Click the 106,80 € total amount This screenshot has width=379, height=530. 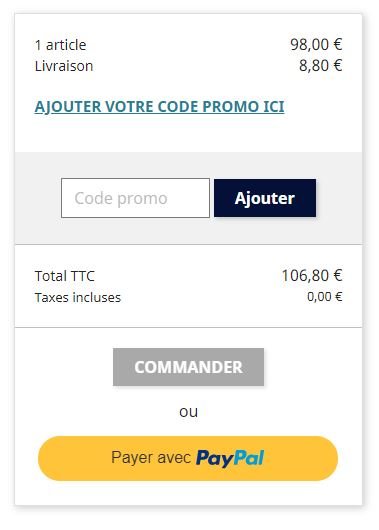312,275
